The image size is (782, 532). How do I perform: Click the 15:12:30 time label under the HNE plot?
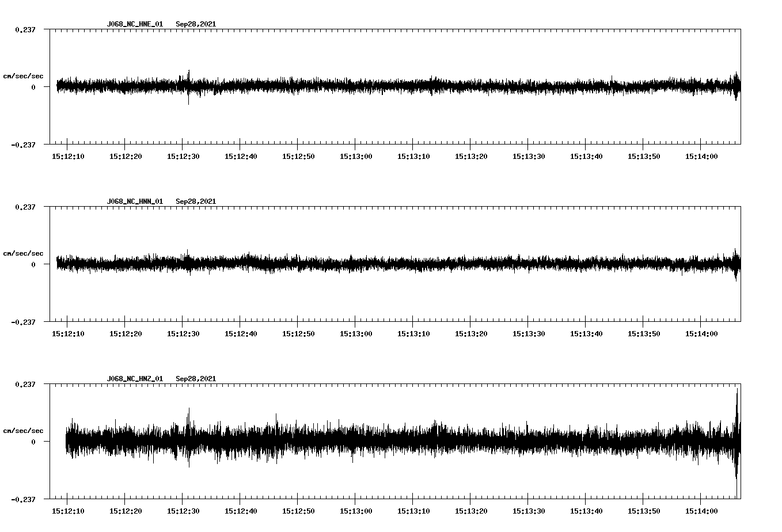(183, 156)
